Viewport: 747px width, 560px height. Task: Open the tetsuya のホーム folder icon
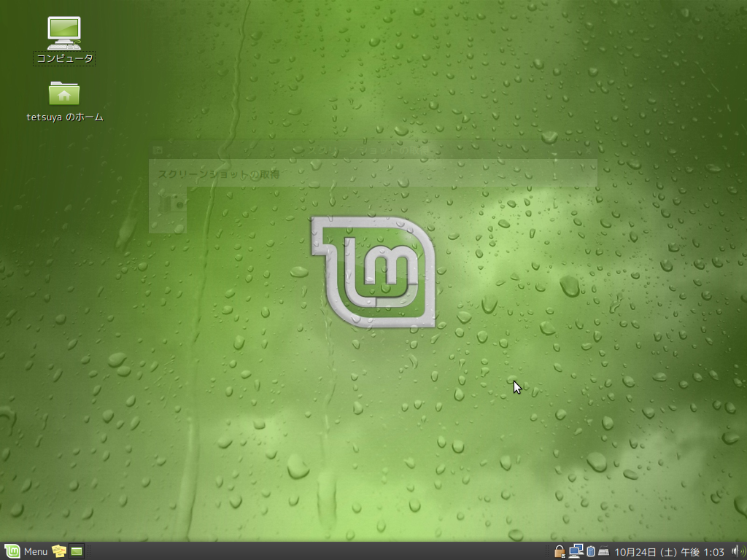click(64, 93)
